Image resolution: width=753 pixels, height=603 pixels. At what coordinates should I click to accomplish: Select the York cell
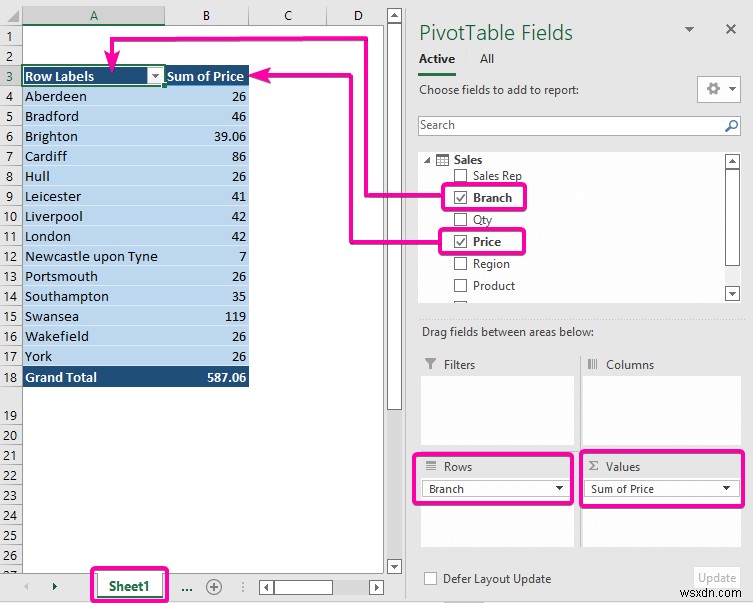click(x=94, y=356)
